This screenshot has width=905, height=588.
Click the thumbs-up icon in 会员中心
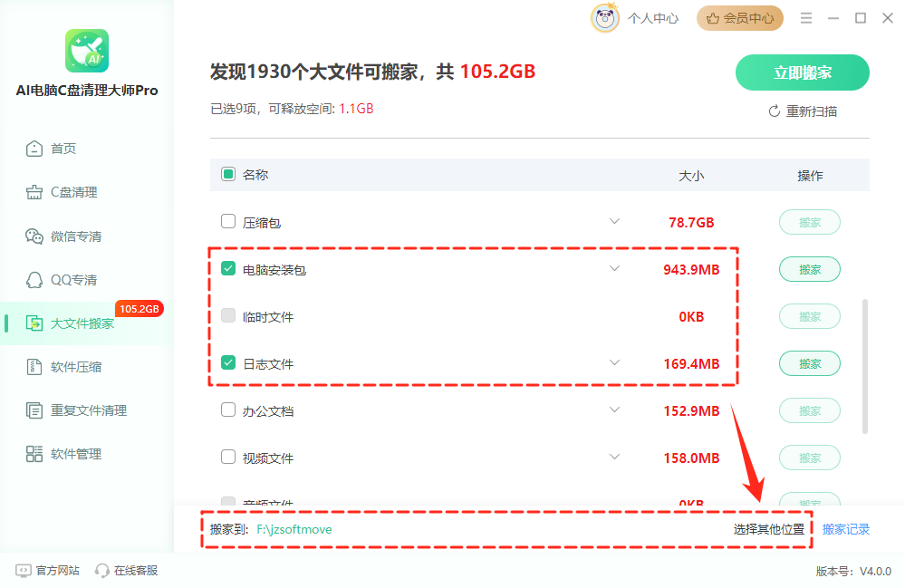click(713, 18)
